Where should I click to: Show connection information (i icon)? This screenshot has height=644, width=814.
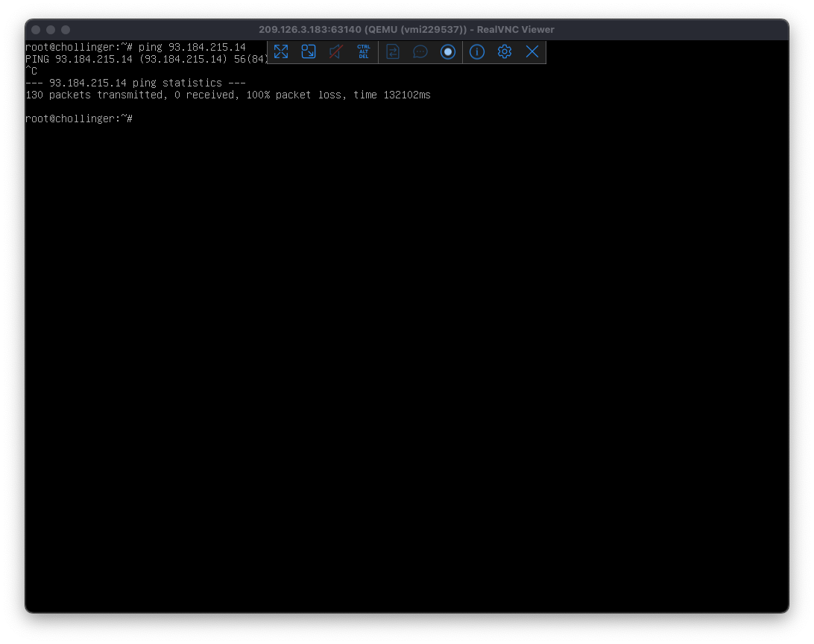coord(477,52)
